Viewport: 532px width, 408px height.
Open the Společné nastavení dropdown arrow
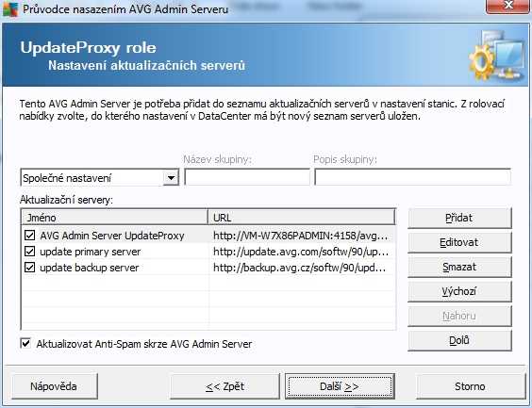click(x=171, y=178)
